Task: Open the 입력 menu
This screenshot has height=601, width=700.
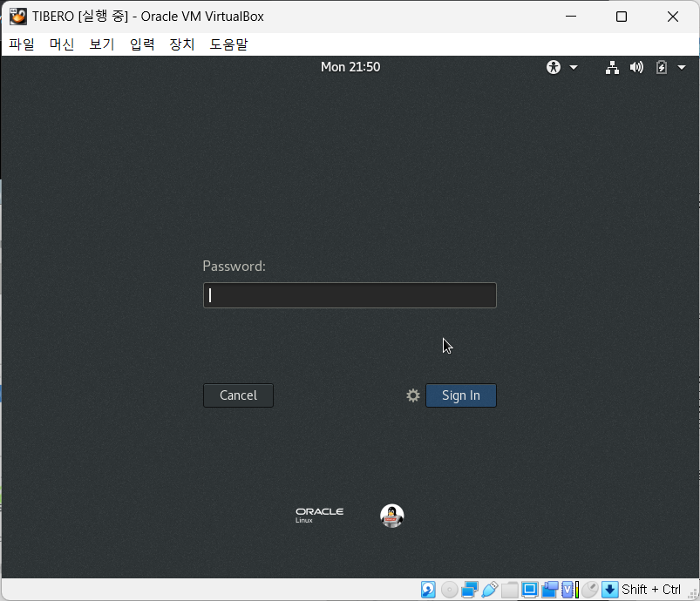Action: tap(142, 44)
